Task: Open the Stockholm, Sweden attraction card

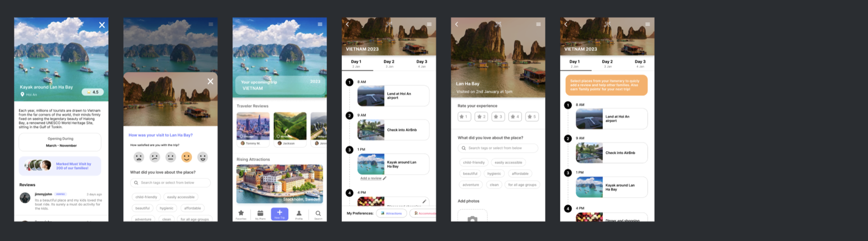Action: (280, 184)
